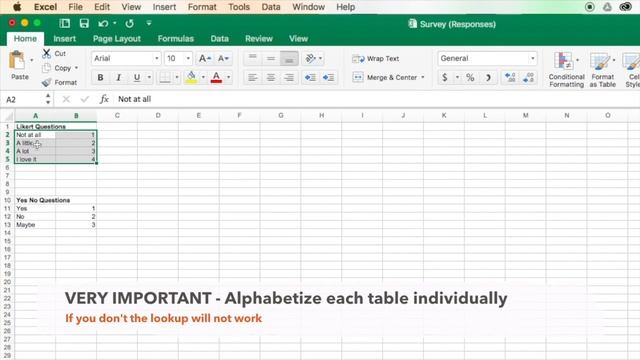Apply bold formatting
This screenshot has height=360, width=640.
100,78
